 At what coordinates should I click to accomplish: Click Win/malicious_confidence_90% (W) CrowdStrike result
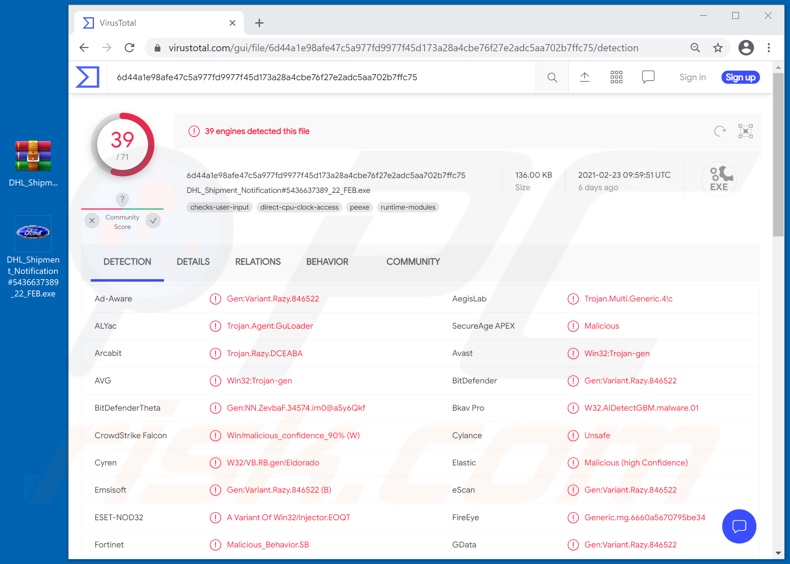point(293,435)
